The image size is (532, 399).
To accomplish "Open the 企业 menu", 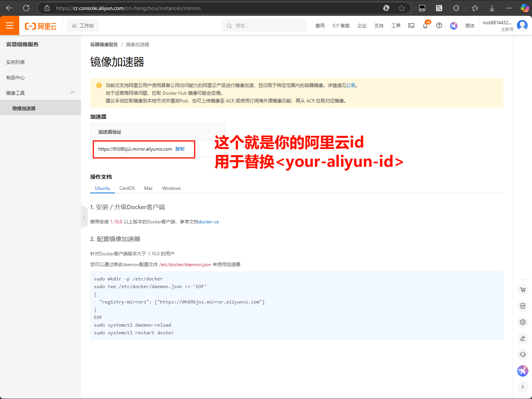I will coord(362,26).
